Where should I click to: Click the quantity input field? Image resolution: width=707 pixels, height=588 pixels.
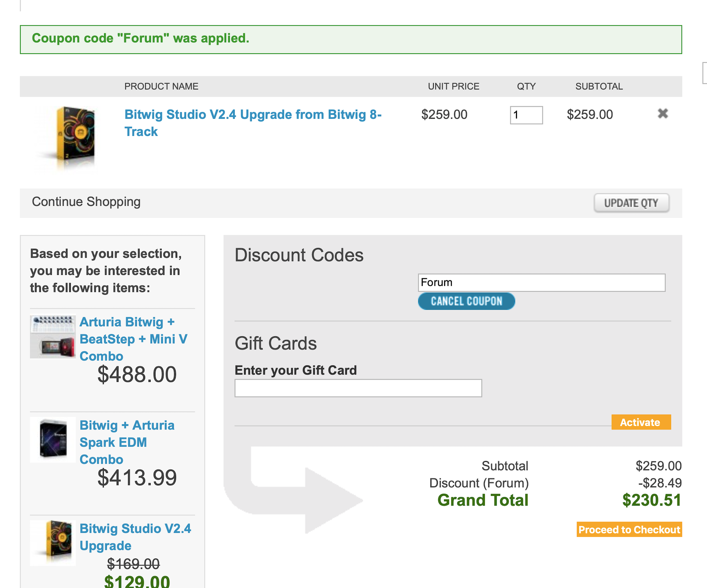(526, 115)
